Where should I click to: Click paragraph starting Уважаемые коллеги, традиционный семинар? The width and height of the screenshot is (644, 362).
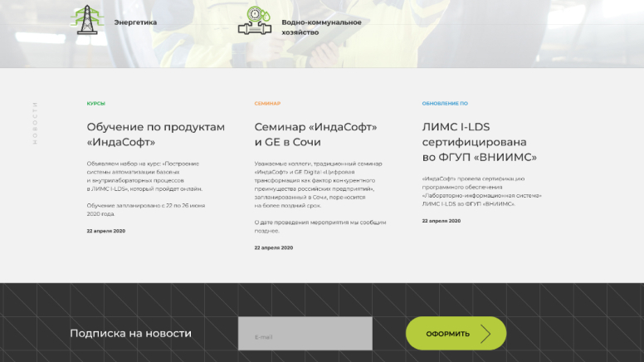click(319, 184)
